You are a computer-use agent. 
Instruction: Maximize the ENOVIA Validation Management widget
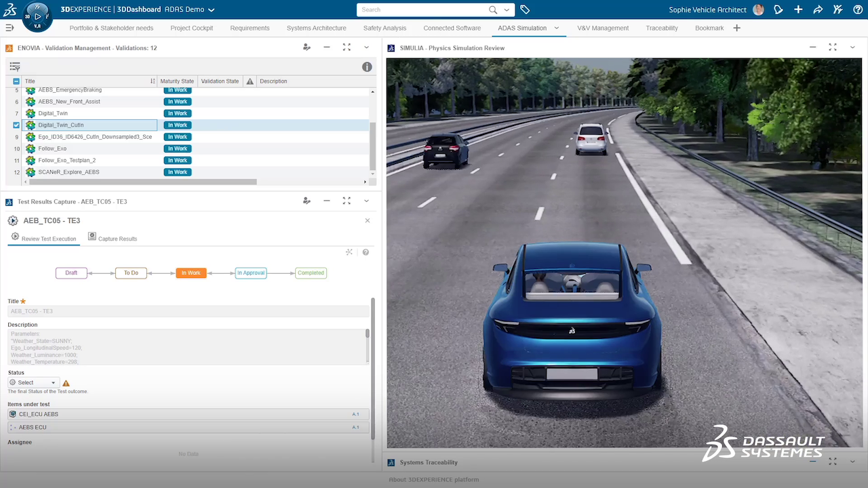pyautogui.click(x=347, y=47)
